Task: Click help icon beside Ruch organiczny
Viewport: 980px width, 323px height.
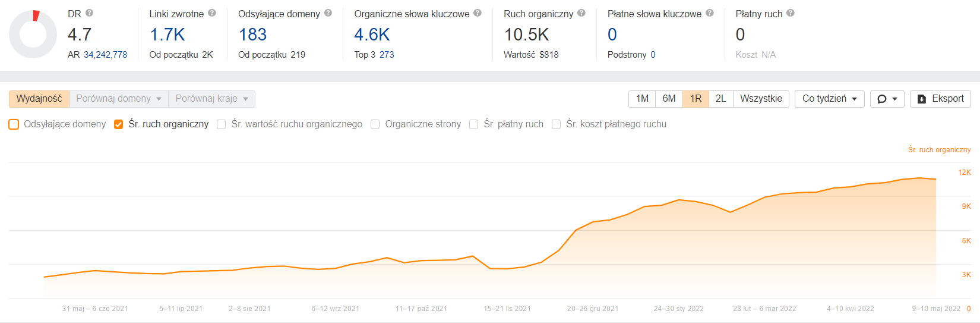Action: [x=581, y=12]
